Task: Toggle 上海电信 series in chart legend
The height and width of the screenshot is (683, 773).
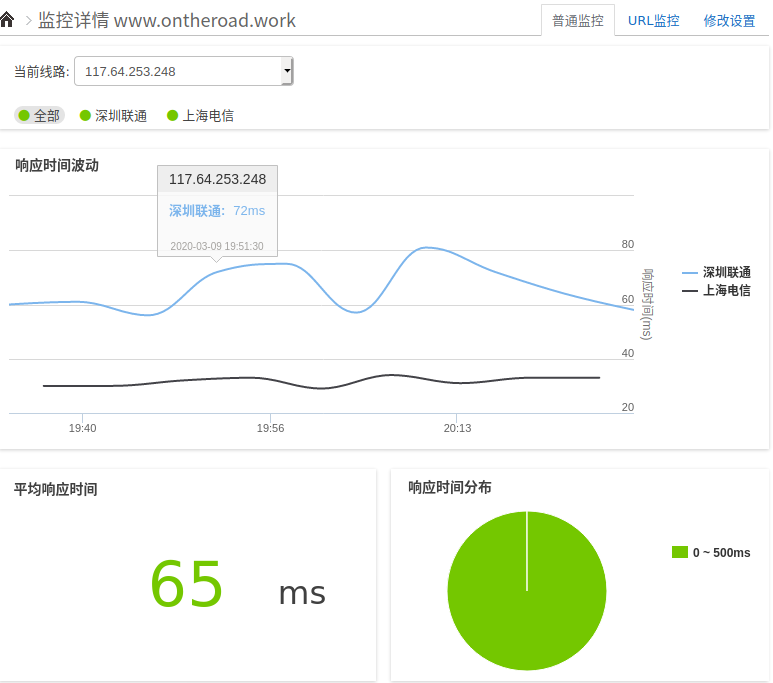Action: 726,291
